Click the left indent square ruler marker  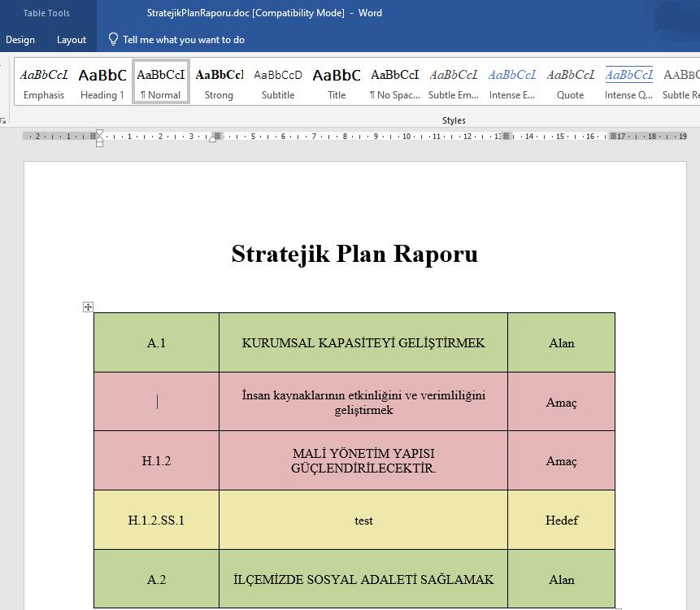[99, 144]
